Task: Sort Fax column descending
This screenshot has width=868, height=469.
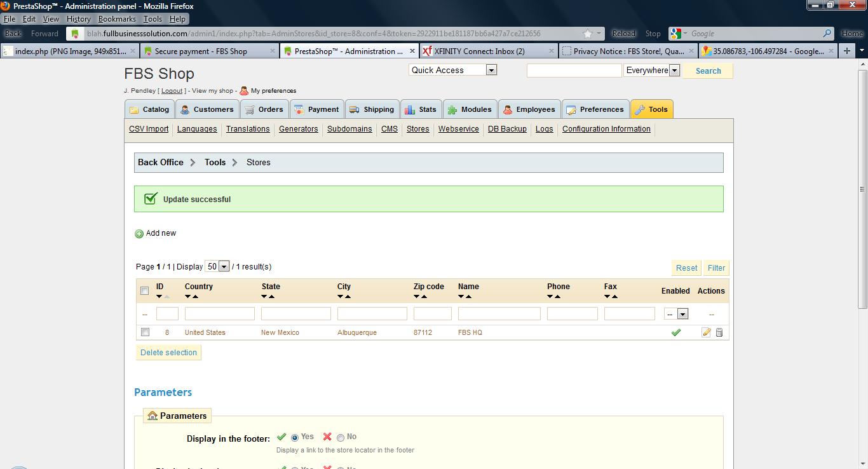Action: coord(607,297)
